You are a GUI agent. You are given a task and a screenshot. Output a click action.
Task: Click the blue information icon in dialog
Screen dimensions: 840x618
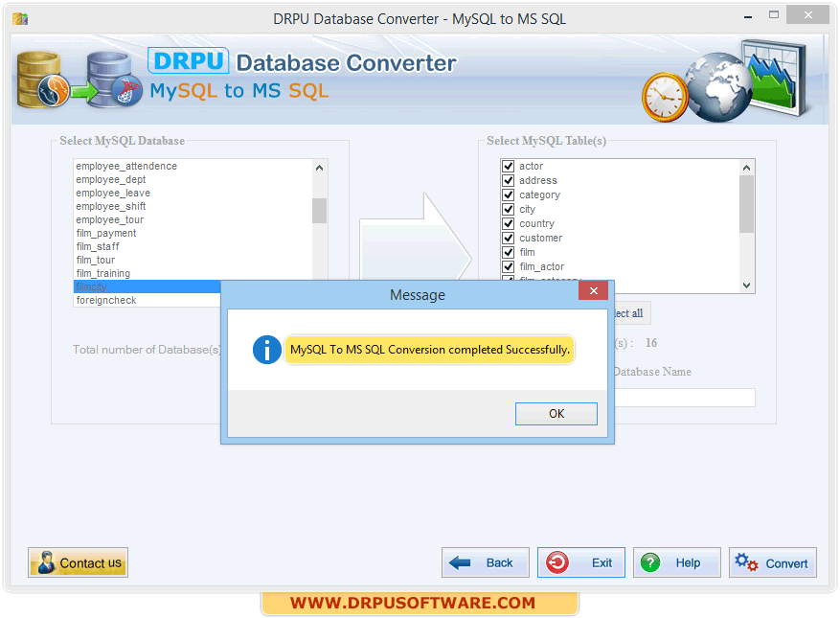pyautogui.click(x=266, y=350)
